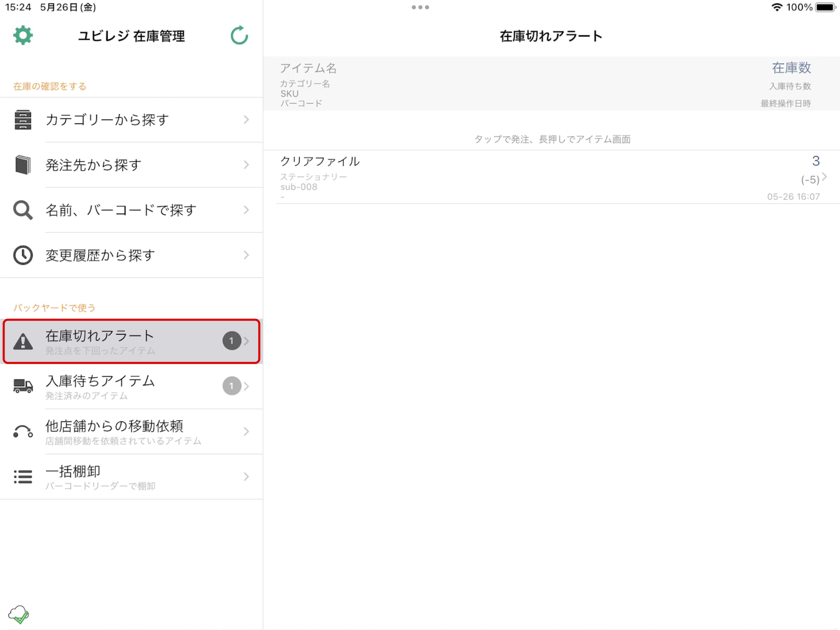
Task: Tap the ユビレジ 在庫管理 title
Action: (132, 36)
